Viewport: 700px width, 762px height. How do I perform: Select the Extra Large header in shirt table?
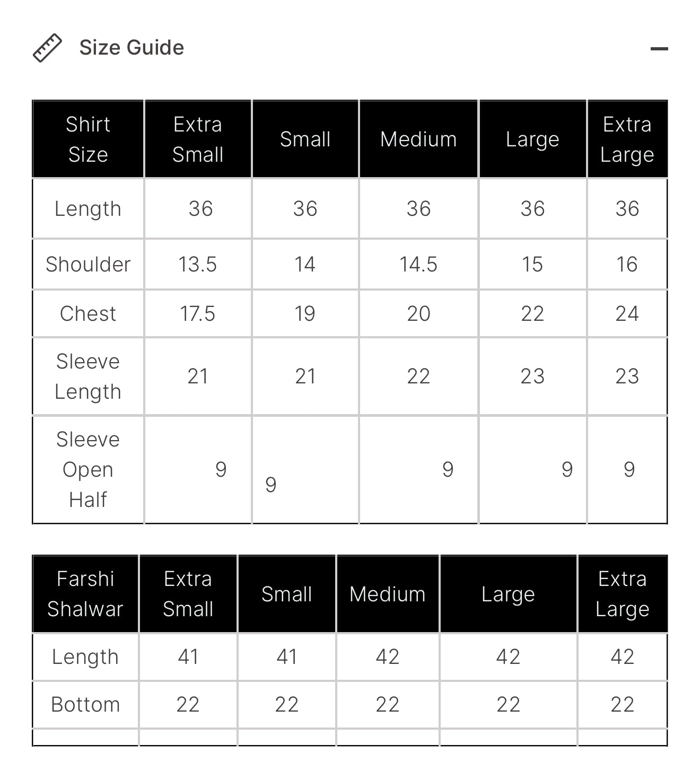point(627,139)
